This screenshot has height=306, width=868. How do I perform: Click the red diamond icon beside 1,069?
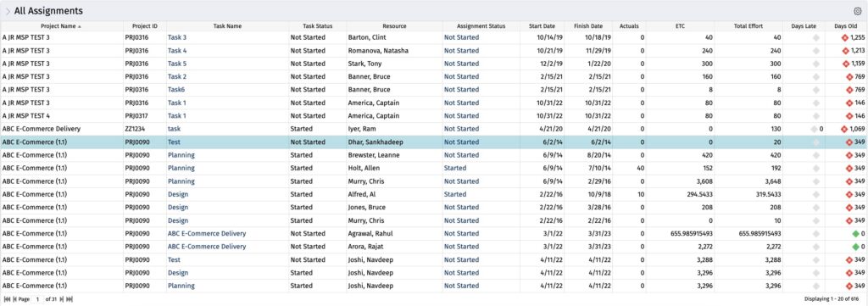pos(845,129)
